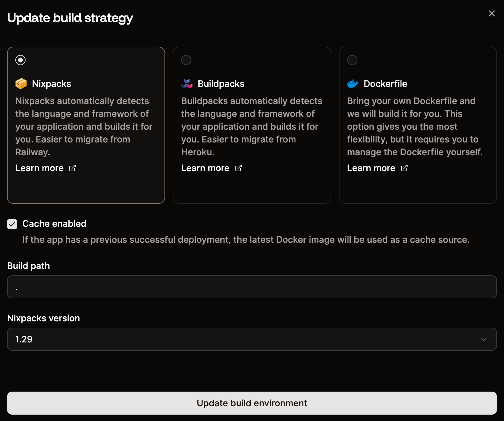
Task: Open the Nixpacks version dropdown
Action: pyautogui.click(x=252, y=339)
